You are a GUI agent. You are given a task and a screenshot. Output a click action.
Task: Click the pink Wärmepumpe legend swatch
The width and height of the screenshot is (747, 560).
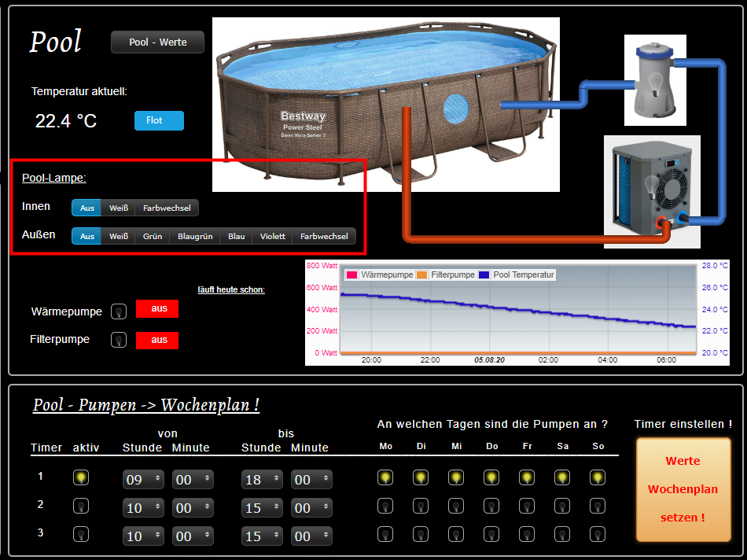pyautogui.click(x=352, y=275)
